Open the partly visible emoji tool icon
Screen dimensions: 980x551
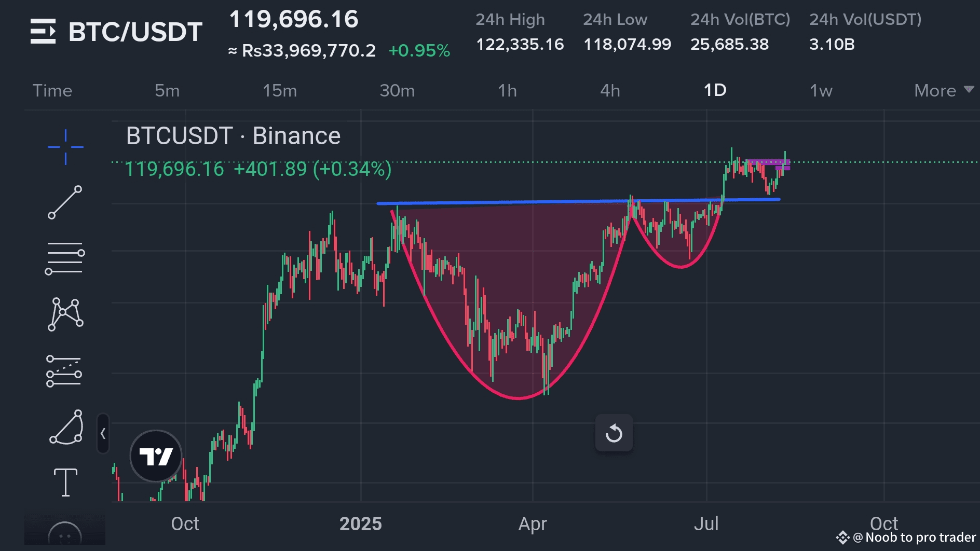click(65, 533)
